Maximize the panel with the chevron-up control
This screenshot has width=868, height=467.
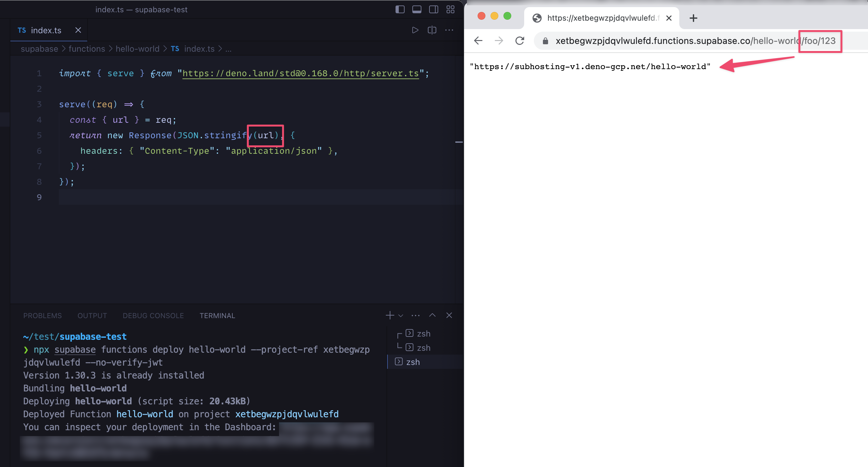coord(432,315)
